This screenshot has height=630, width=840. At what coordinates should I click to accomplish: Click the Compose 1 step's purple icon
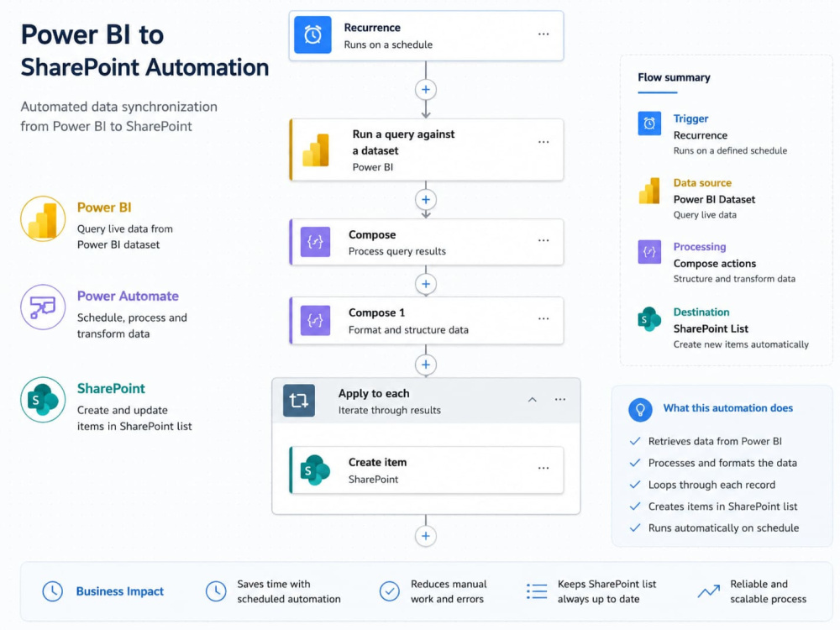pyautogui.click(x=315, y=320)
